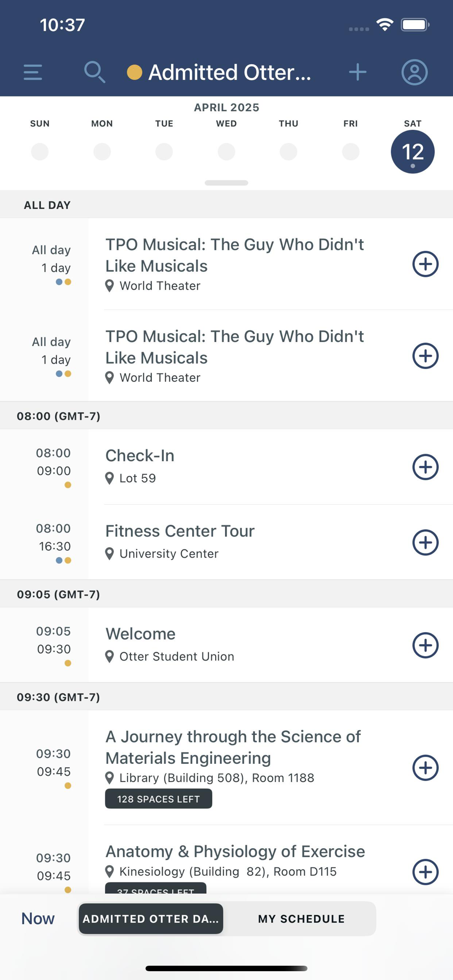The height and width of the screenshot is (980, 453).
Task: Tap the search magnifier icon
Action: tap(94, 72)
